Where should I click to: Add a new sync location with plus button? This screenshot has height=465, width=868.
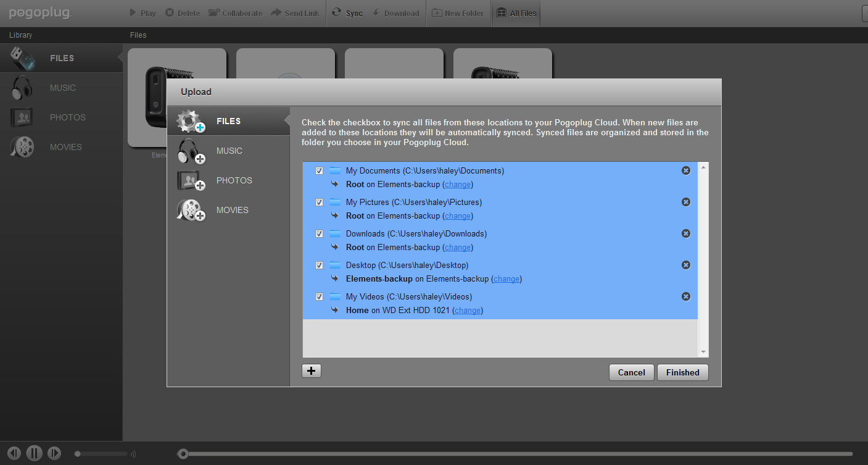312,371
